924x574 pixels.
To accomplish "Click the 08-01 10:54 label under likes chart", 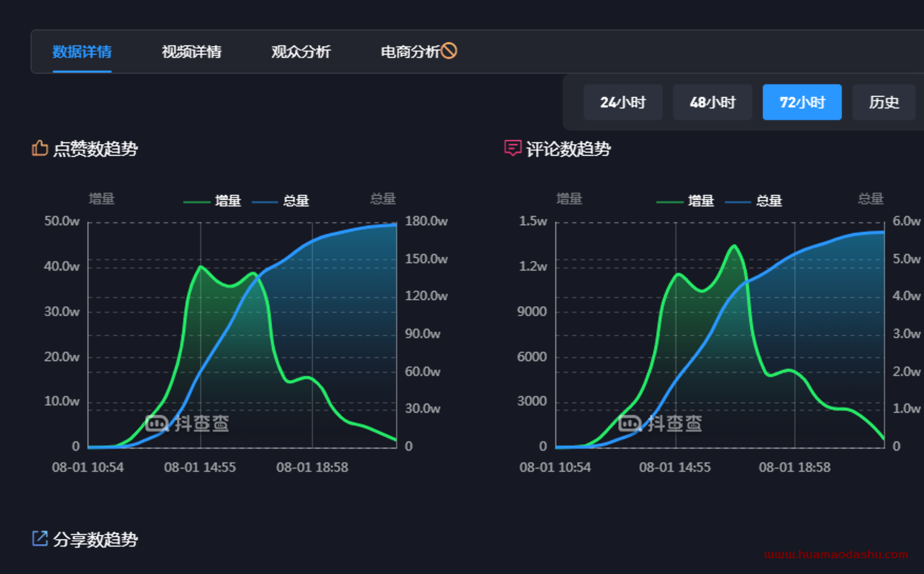I will coord(87,467).
